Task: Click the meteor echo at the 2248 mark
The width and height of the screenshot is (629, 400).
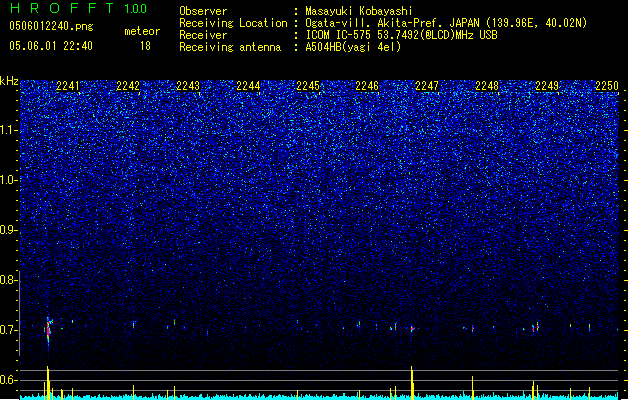Action: pos(473,329)
